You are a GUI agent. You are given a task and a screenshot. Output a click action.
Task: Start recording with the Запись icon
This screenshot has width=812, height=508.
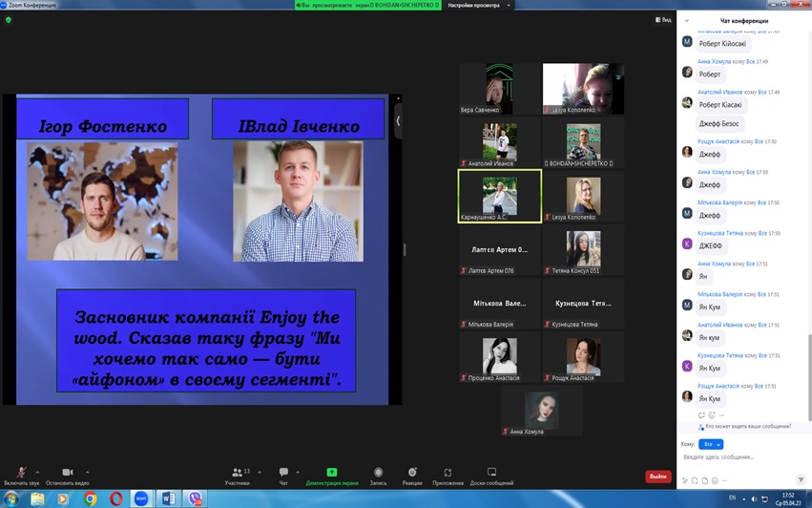(378, 473)
